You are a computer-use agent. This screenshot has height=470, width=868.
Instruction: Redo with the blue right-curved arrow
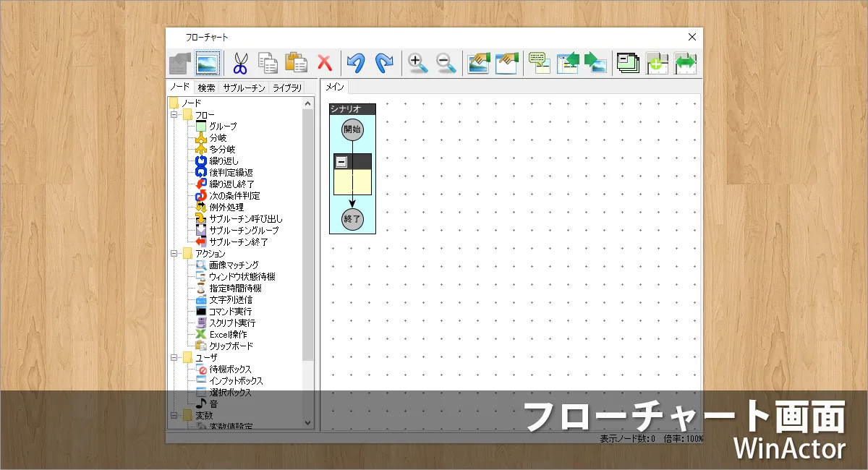384,63
